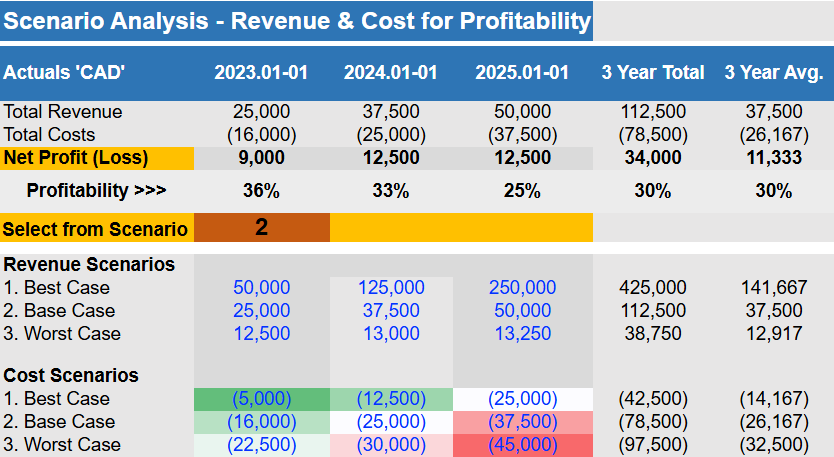This screenshot has width=834, height=457.
Task: Select the Scenario Analysis title cell
Action: pyautogui.click(x=296, y=21)
